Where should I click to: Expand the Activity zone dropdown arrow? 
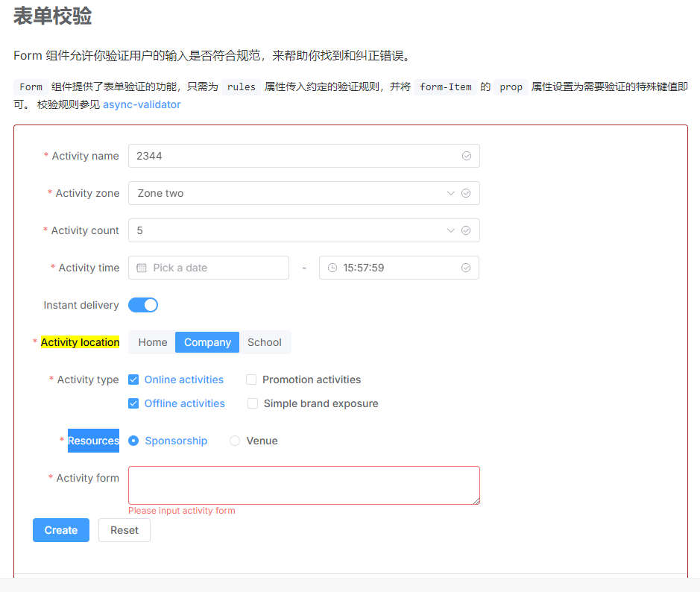pos(451,193)
